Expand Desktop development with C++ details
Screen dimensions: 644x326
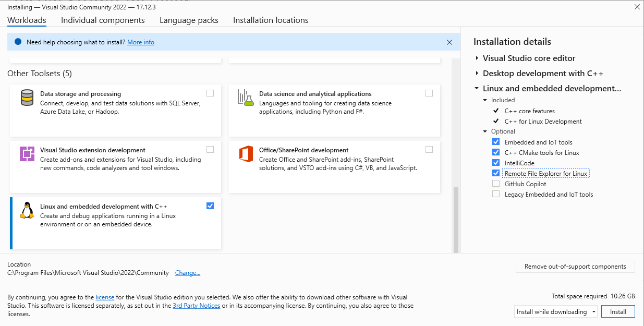pyautogui.click(x=477, y=74)
